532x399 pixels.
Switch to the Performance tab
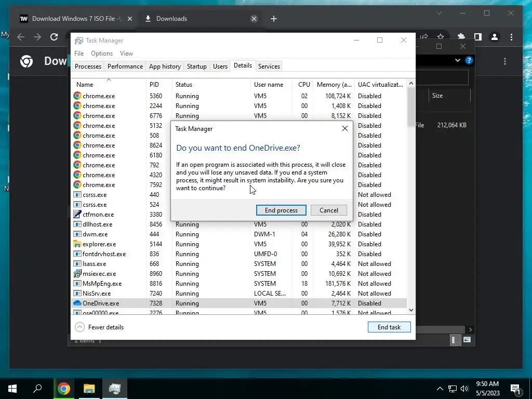click(x=125, y=66)
